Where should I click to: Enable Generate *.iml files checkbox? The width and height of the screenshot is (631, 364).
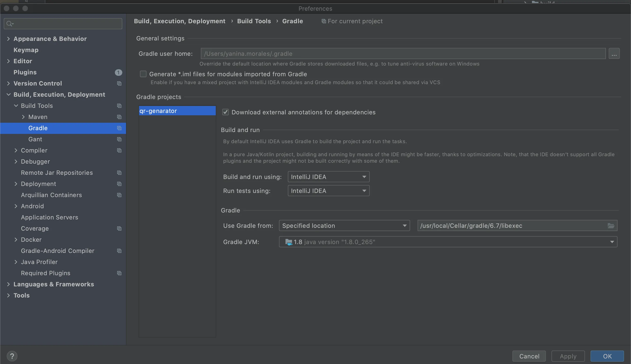[x=143, y=74]
